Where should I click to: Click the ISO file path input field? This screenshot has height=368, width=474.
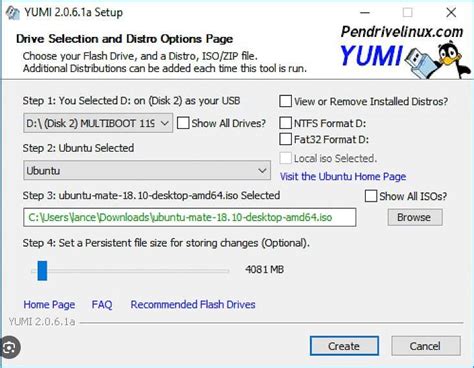pyautogui.click(x=190, y=217)
